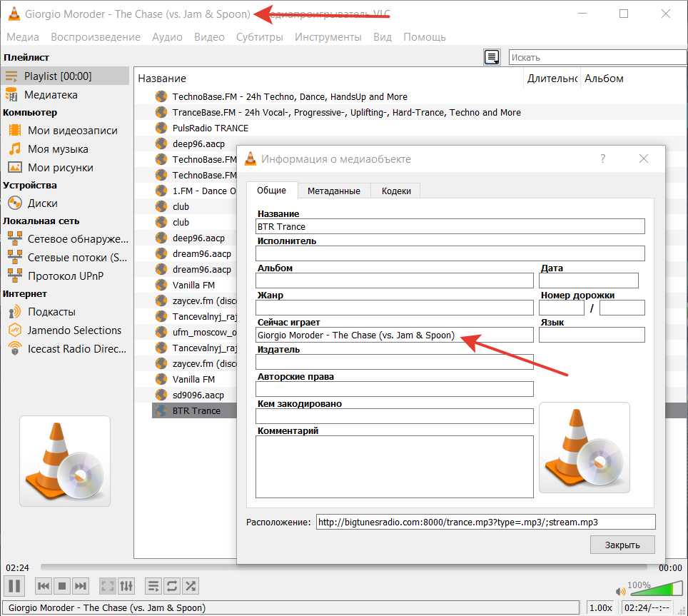
Task: Open the Вид menu
Action: point(383,37)
